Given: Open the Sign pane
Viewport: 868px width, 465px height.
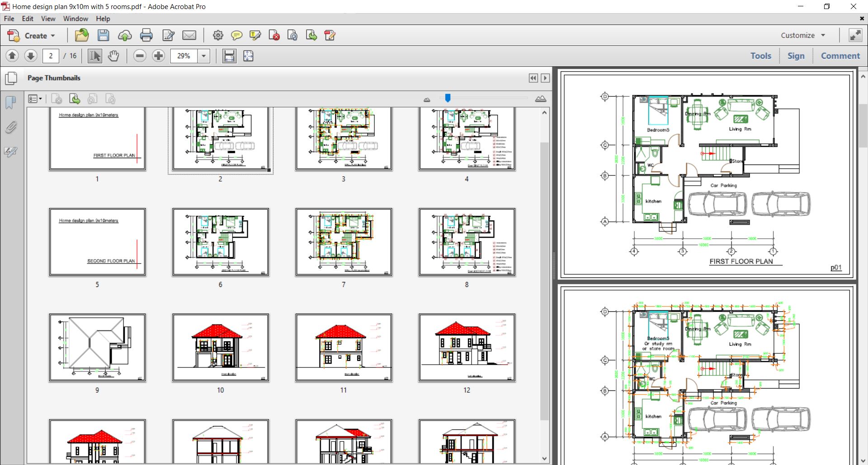Looking at the screenshot, I should (x=796, y=56).
